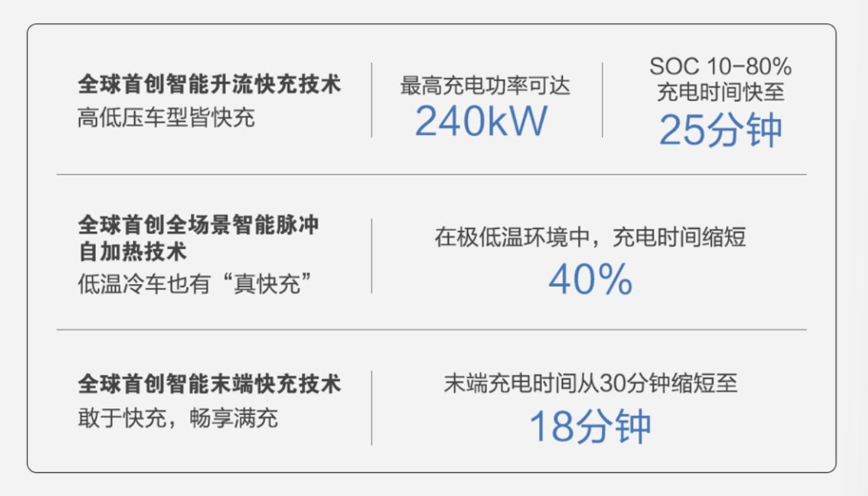Select the 敢于快充，畅享满充 subtitle
This screenshot has width=868, height=496.
(178, 417)
